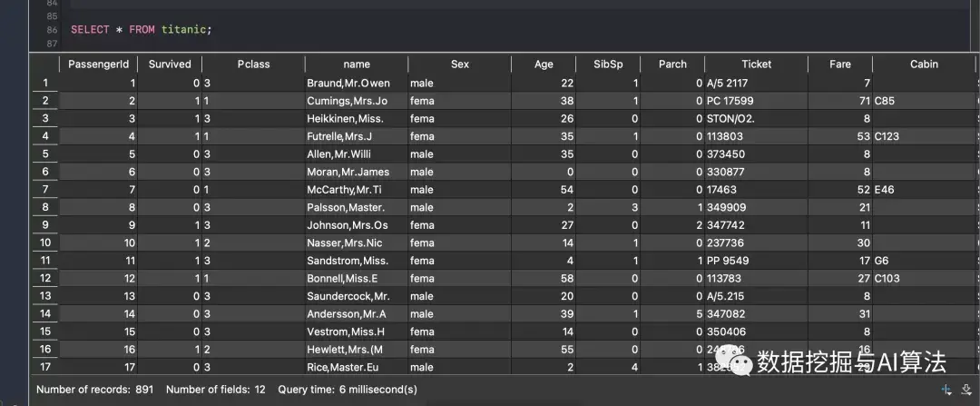Click the export results download icon

(966, 389)
